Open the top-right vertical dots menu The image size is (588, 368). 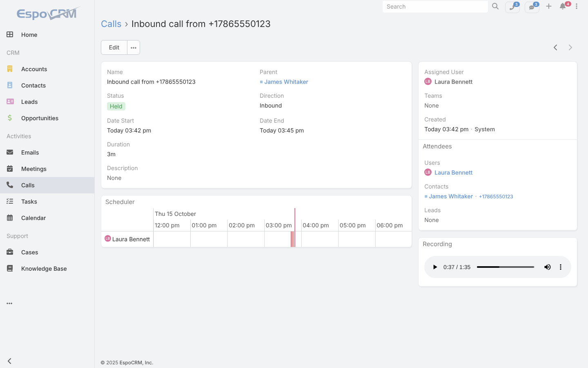pos(577,6)
